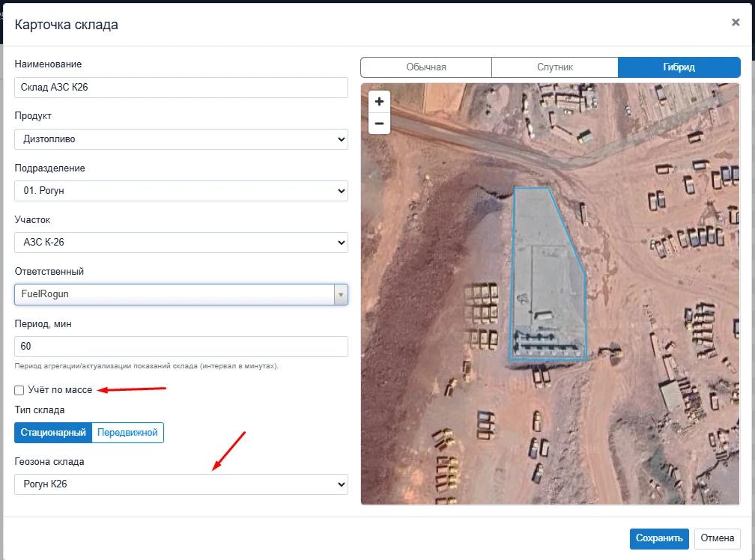
Task: Expand the Геозона склада dropdown
Action: click(181, 484)
